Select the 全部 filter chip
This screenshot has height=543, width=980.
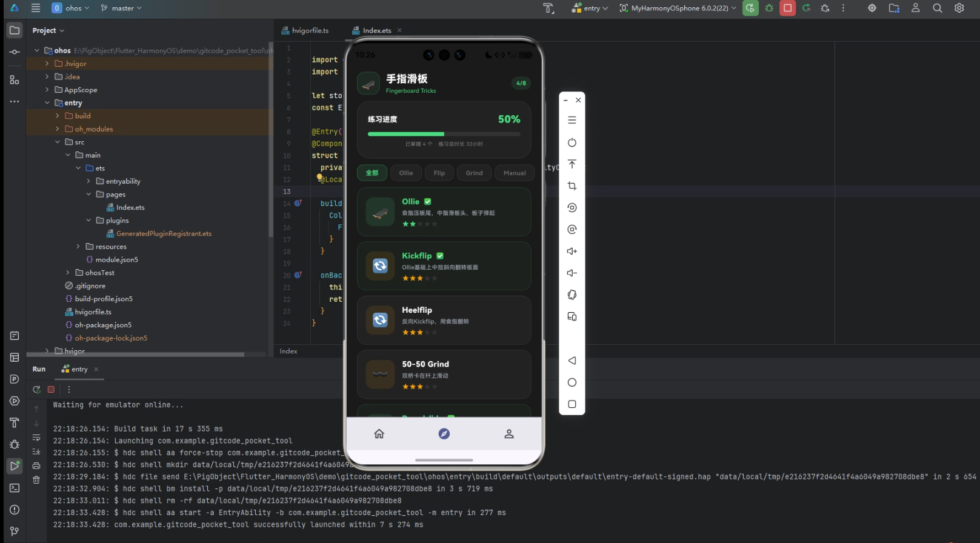[x=372, y=173]
